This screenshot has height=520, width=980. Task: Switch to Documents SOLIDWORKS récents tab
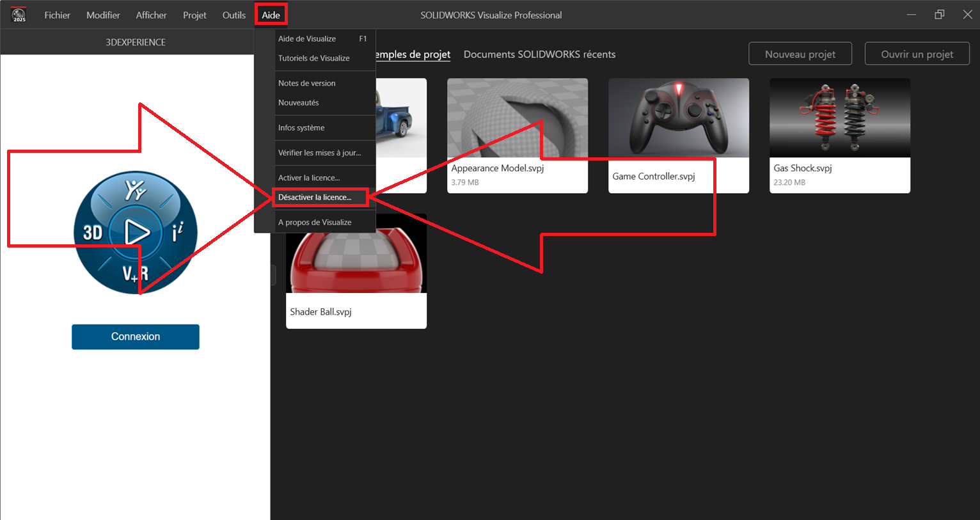pyautogui.click(x=539, y=54)
